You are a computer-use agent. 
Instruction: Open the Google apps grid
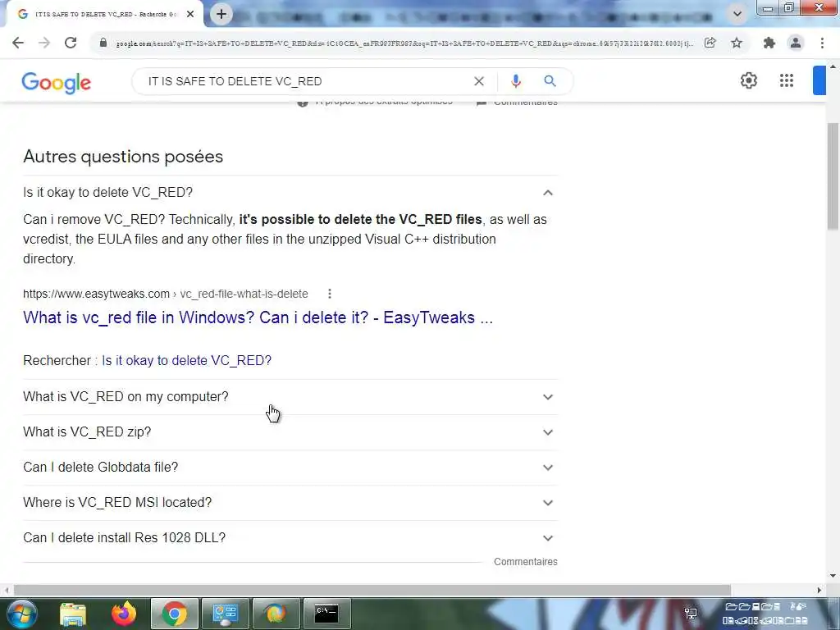[787, 81]
